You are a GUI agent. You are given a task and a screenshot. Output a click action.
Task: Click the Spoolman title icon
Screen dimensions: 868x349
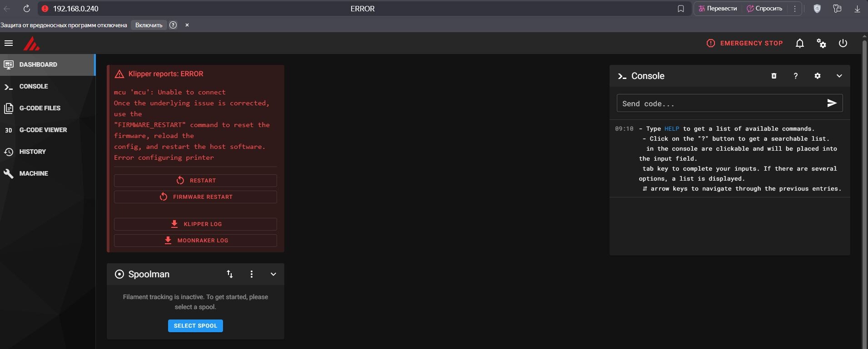[x=119, y=274]
